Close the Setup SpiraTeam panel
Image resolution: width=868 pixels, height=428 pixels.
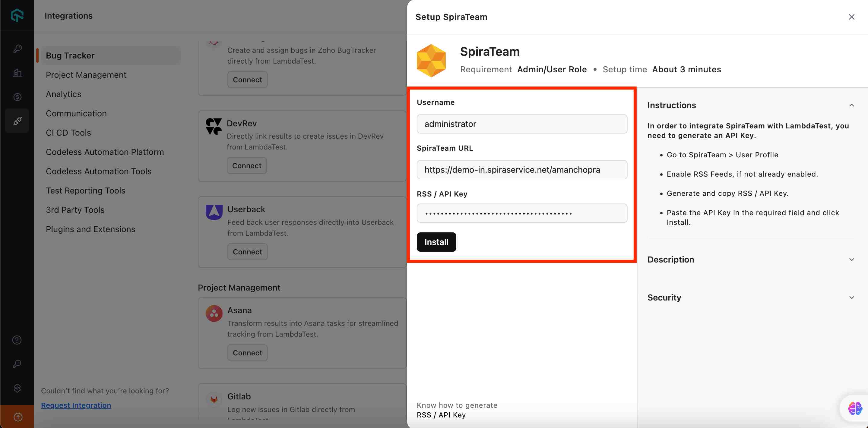[x=851, y=17]
